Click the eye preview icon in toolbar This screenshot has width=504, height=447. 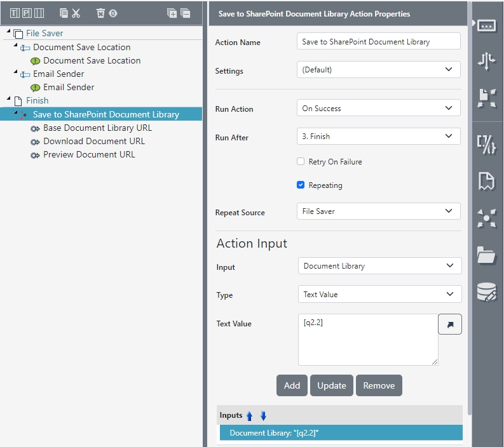pyautogui.click(x=113, y=13)
